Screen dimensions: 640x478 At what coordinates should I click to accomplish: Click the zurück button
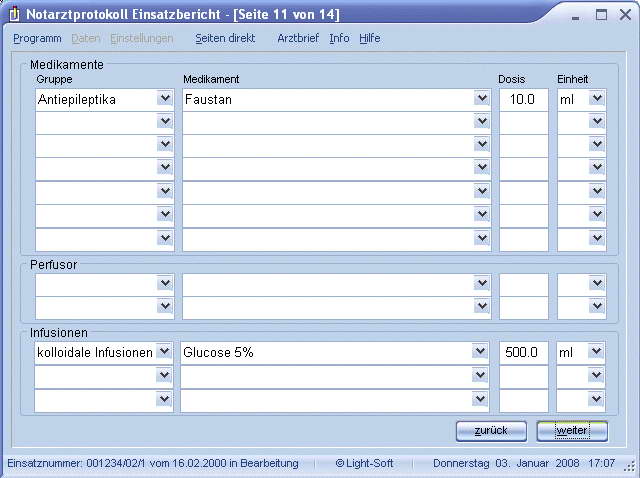point(491,431)
